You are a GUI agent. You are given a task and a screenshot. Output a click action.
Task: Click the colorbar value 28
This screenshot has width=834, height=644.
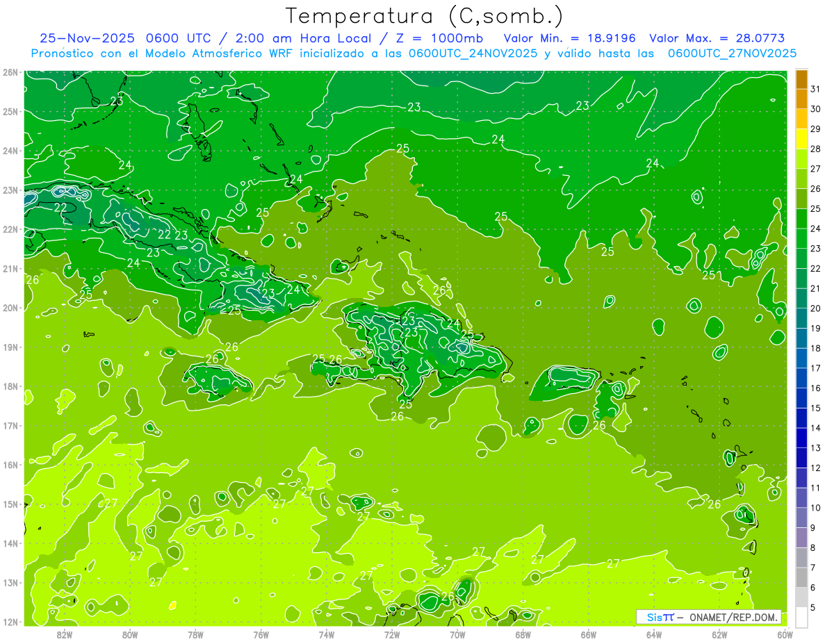click(817, 149)
